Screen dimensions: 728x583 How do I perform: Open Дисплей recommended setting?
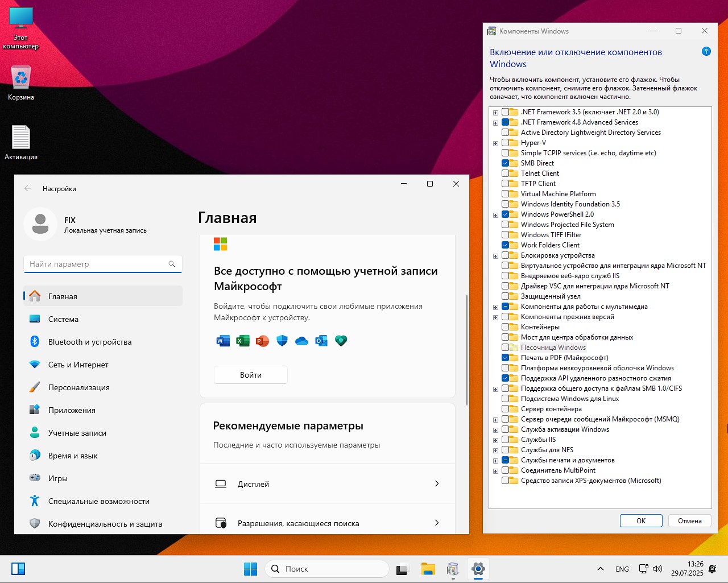click(x=328, y=483)
